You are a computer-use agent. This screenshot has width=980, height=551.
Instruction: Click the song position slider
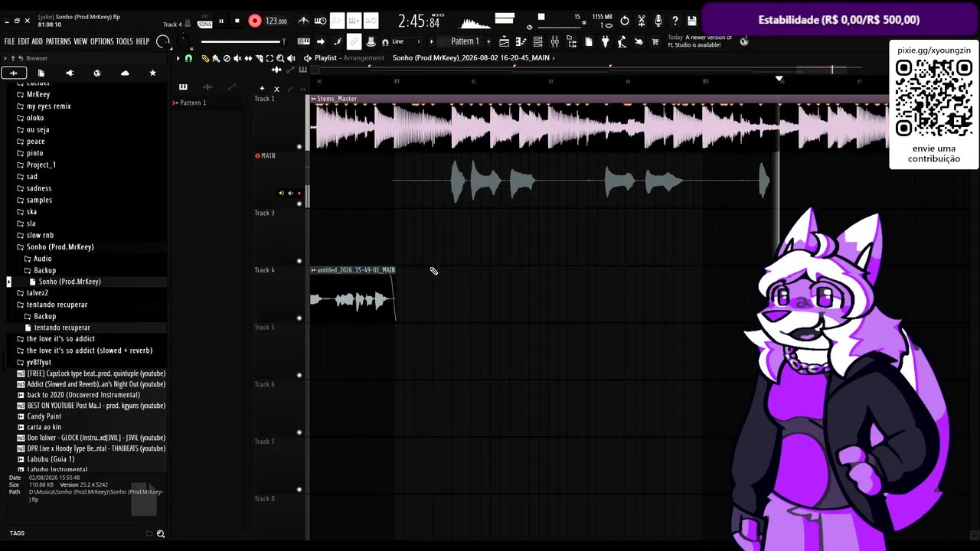point(242,41)
